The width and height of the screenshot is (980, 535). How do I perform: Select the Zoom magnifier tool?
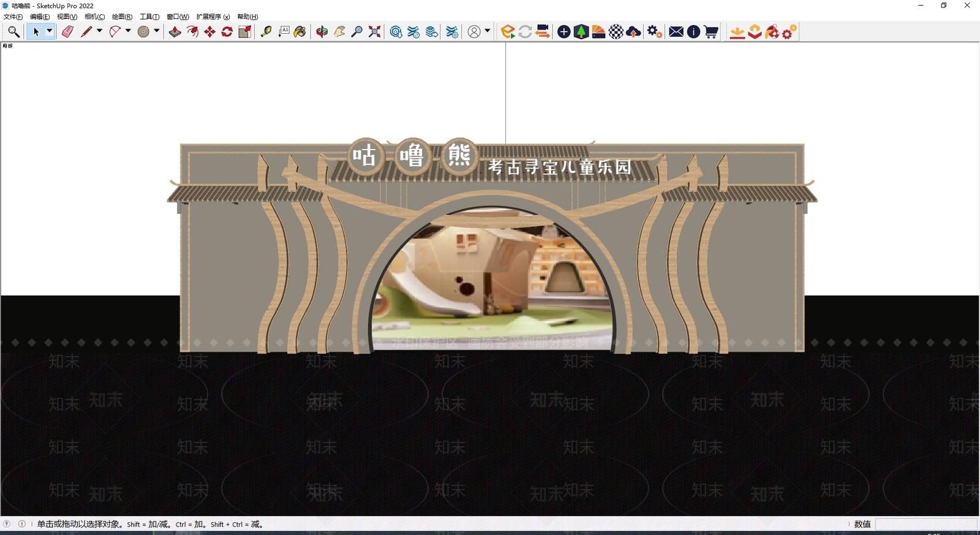[357, 32]
